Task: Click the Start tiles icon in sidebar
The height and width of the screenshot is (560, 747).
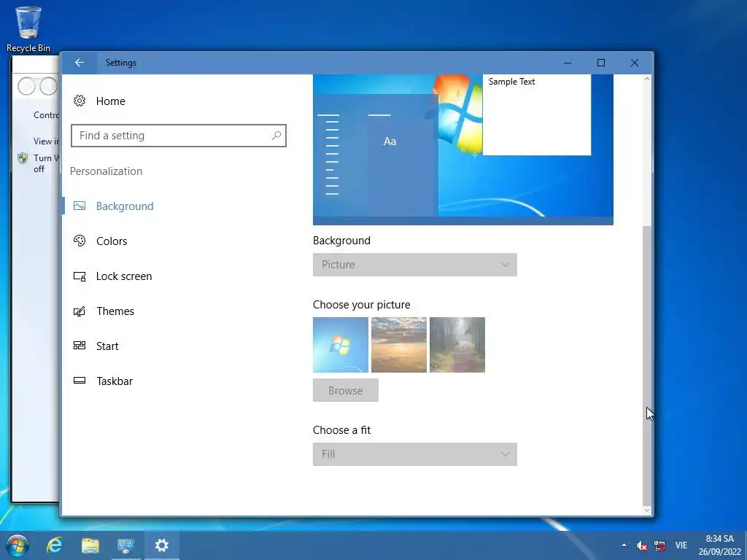Action: tap(80, 346)
